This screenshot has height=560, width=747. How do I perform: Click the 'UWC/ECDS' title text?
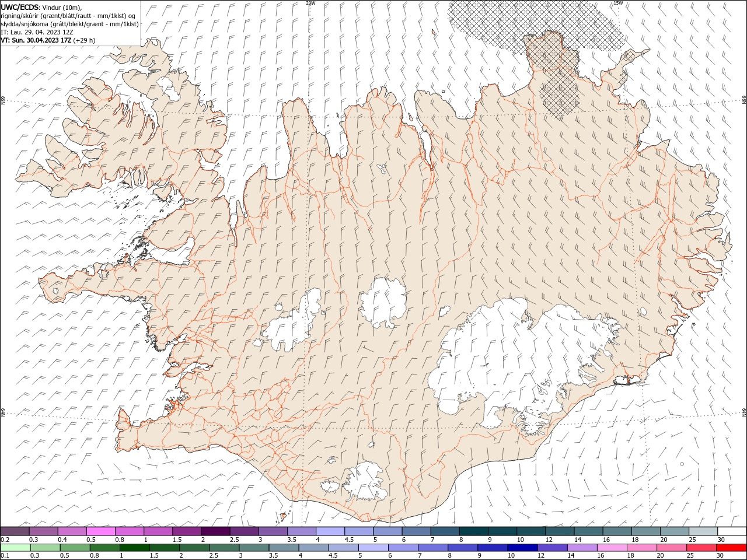point(20,7)
